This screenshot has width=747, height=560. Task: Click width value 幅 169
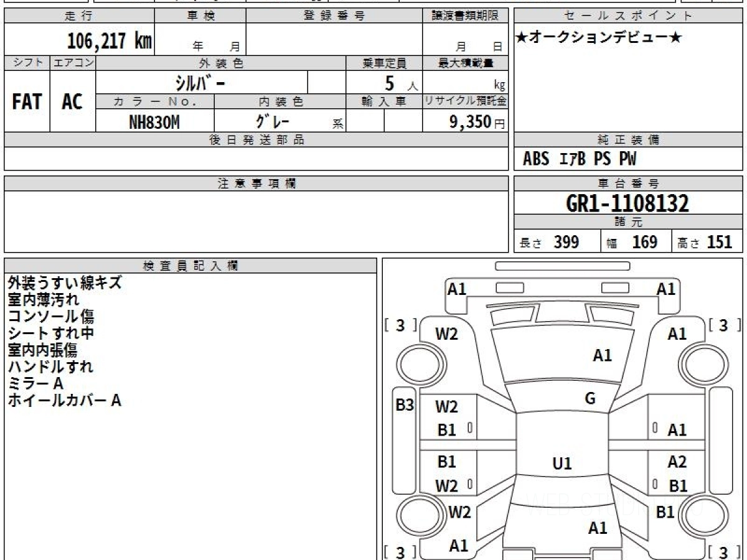[x=632, y=242]
